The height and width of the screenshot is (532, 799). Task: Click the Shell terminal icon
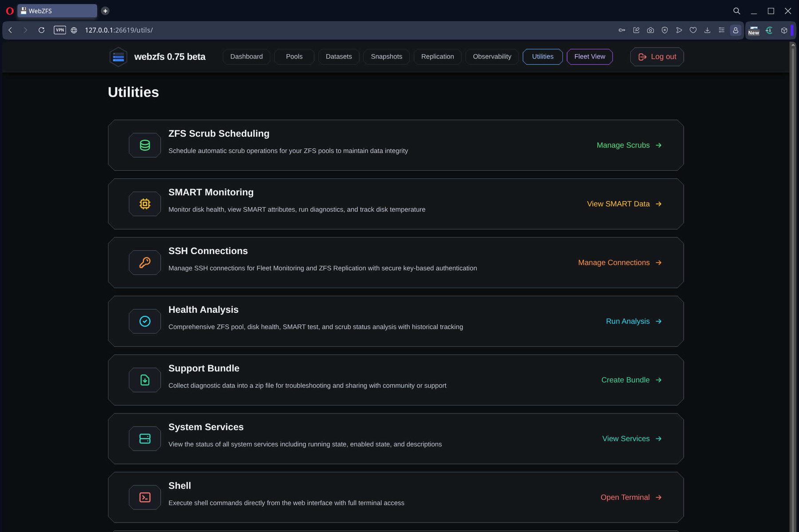point(145,497)
